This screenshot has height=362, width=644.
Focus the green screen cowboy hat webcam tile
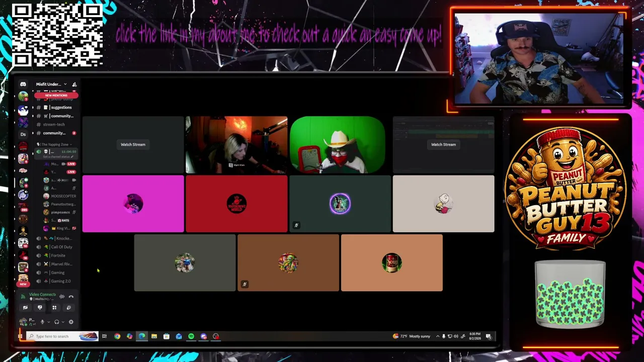pos(338,145)
